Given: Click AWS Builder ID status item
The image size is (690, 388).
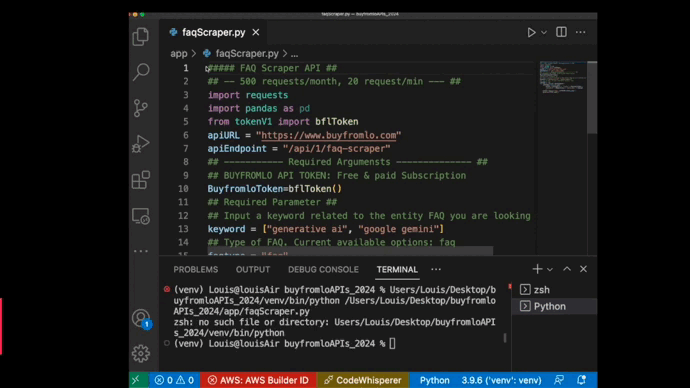Looking at the screenshot, I should click(x=258, y=380).
